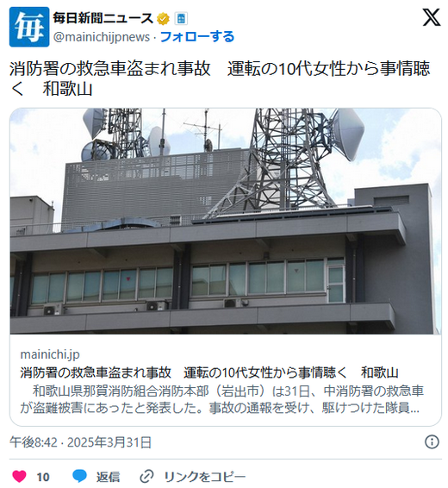Viewport: 448px width, 488px height.
Task: Click the gold verified badge
Action: point(163,19)
